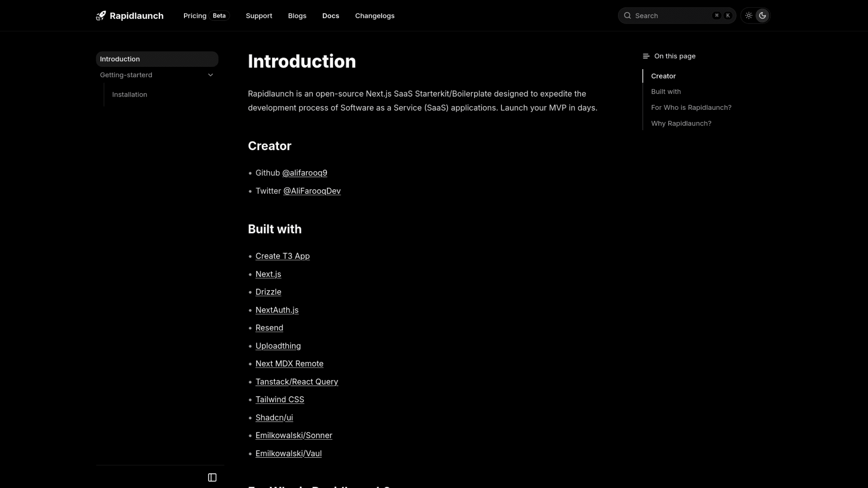This screenshot has width=868, height=488.
Task: Open the @AliFarooqDev Twitter link
Action: click(312, 191)
